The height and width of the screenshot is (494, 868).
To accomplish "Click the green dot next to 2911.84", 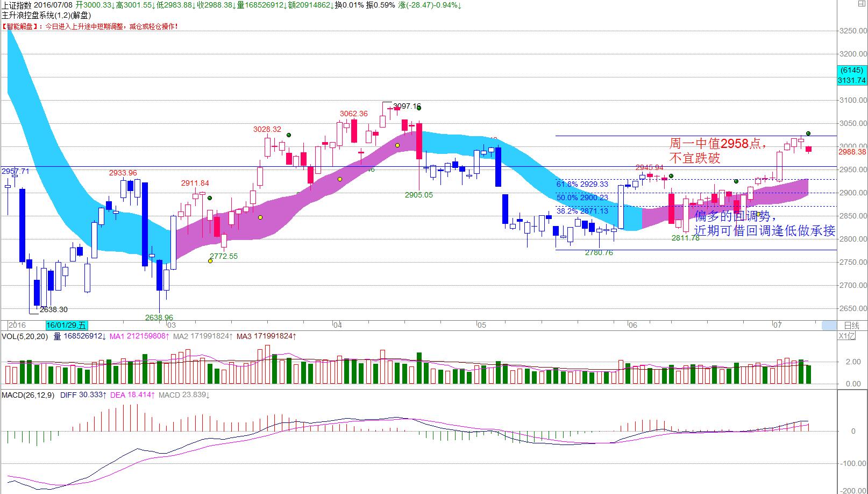I will pyautogui.click(x=210, y=198).
